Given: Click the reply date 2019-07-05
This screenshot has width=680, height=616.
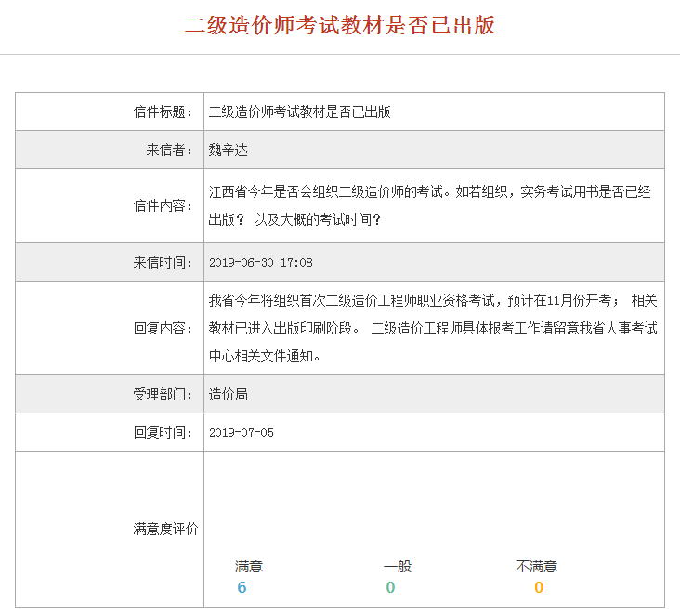Looking at the screenshot, I should 242,433.
